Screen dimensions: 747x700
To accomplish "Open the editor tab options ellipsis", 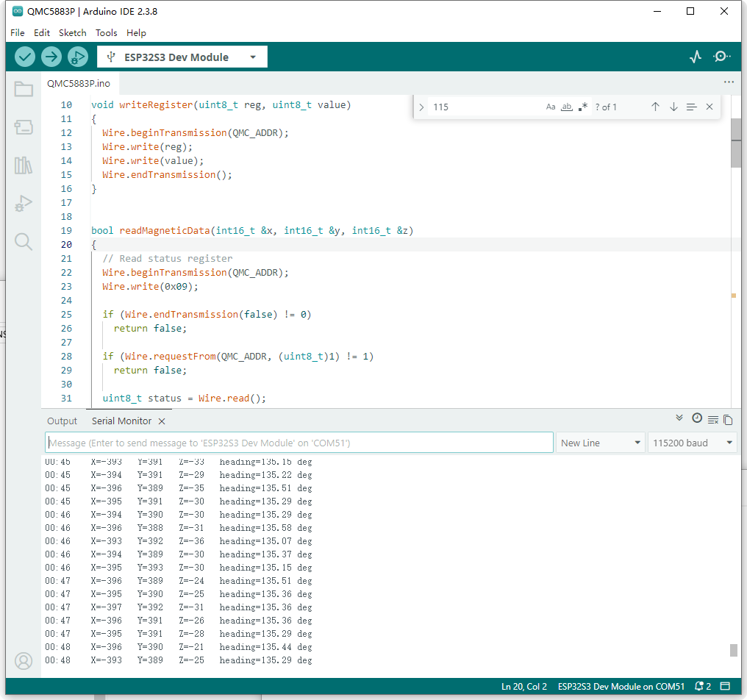I will click(x=729, y=82).
